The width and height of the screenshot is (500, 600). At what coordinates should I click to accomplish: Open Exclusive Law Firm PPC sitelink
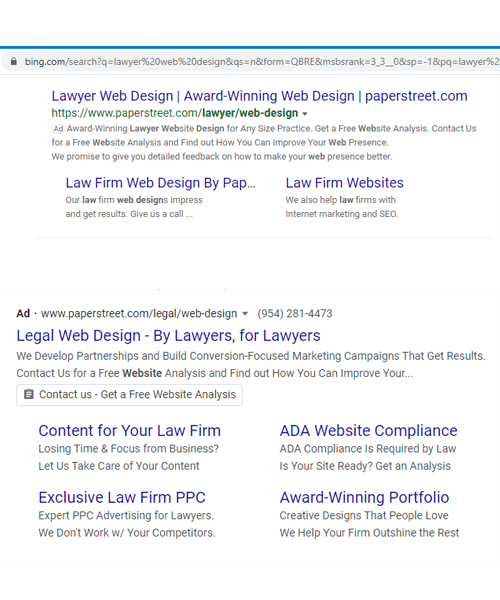[122, 497]
